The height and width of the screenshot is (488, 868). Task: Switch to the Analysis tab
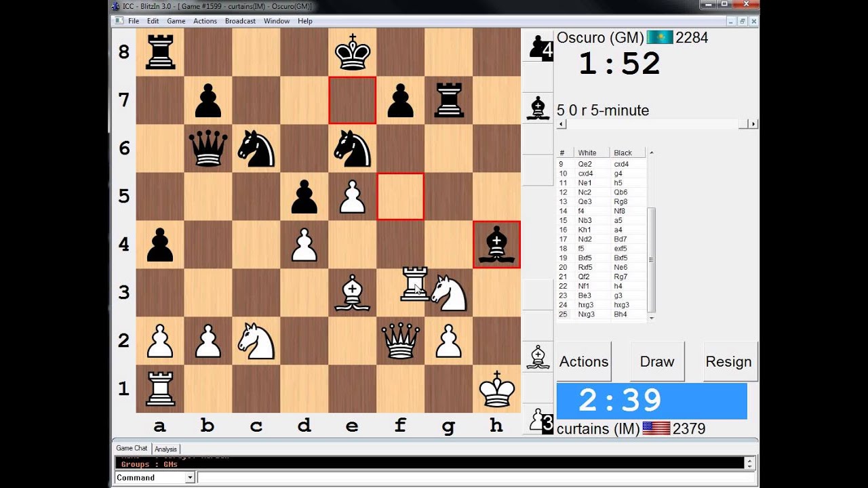(x=165, y=449)
